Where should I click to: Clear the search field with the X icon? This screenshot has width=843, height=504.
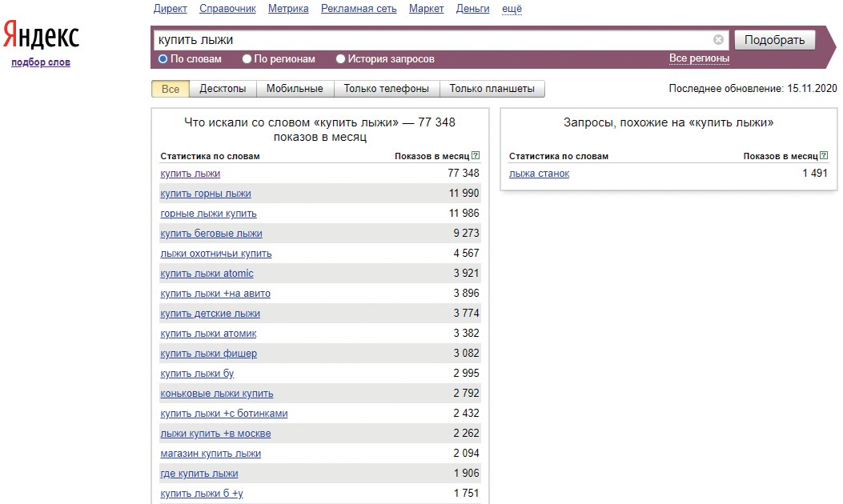[718, 39]
